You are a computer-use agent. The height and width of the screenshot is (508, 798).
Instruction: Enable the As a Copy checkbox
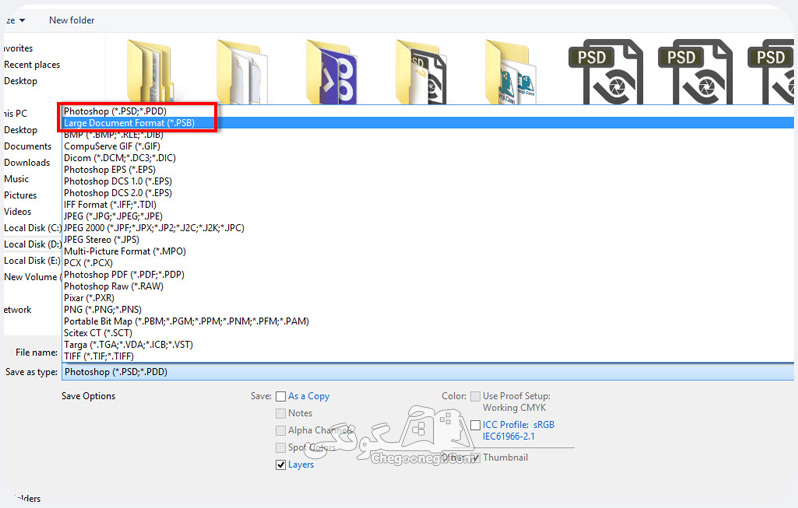coord(280,396)
